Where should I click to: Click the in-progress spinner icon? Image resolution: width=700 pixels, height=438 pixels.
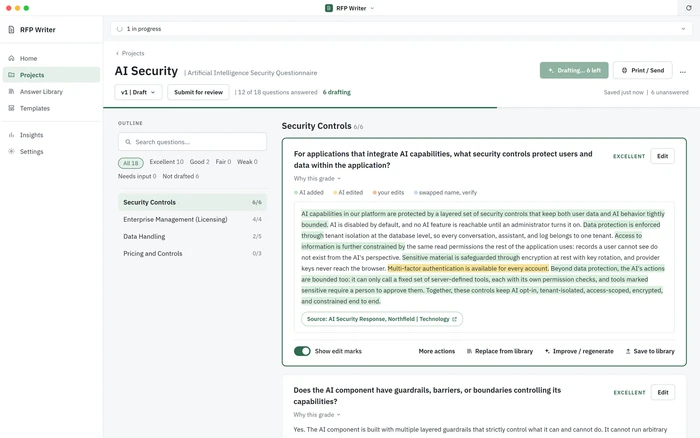[120, 29]
